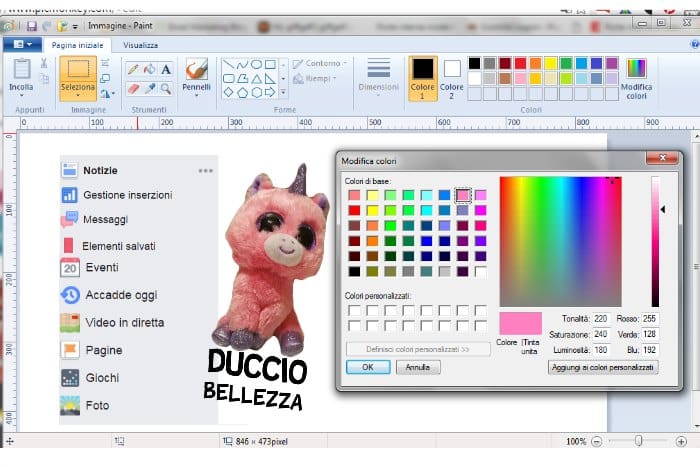The width and height of the screenshot is (700, 467).
Task: Choose the selected pink basic color swatch
Action: pyautogui.click(x=462, y=195)
